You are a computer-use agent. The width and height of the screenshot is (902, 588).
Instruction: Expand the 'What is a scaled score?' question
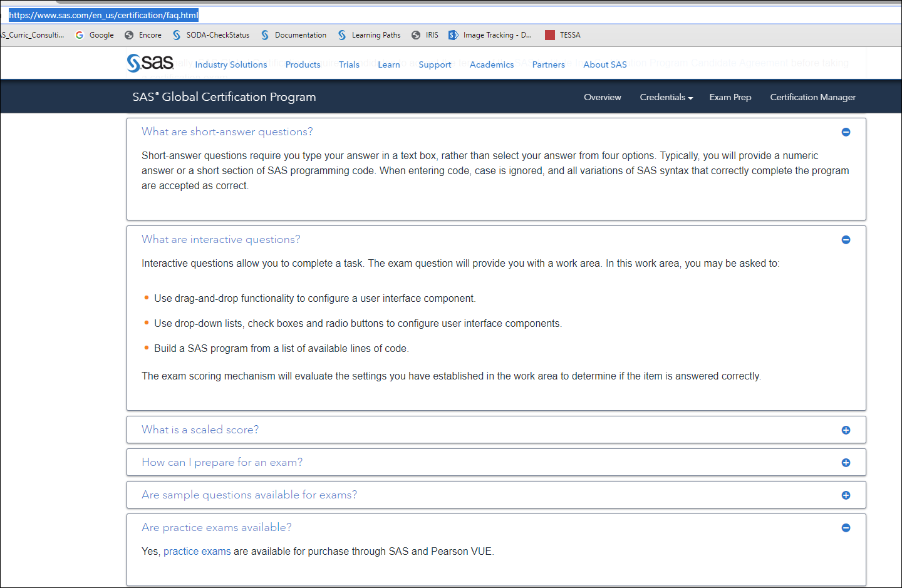click(x=846, y=430)
